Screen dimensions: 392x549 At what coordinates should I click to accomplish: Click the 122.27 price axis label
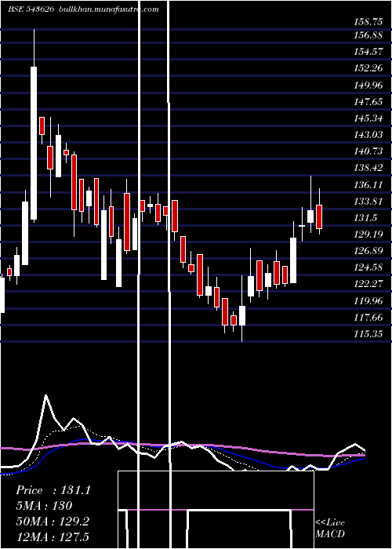pyautogui.click(x=368, y=284)
